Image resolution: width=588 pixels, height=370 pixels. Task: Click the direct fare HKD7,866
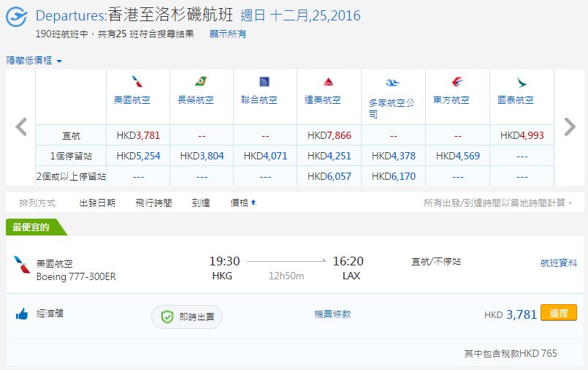click(329, 135)
